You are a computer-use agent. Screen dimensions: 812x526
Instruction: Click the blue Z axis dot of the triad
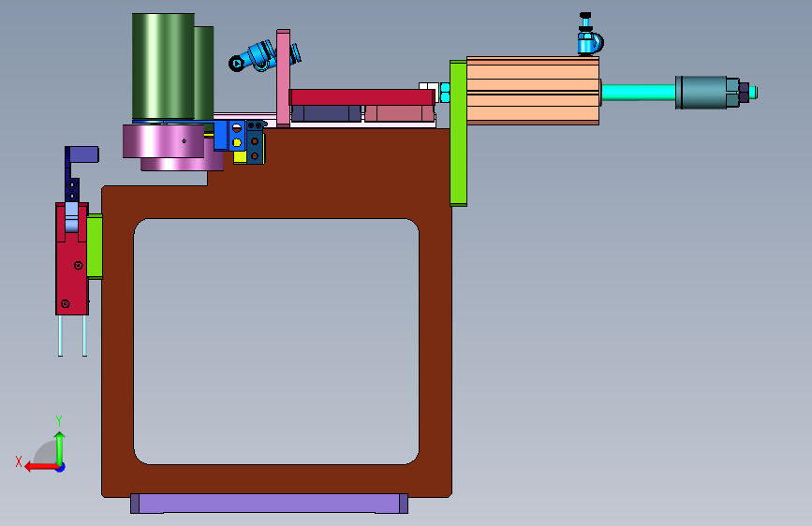coord(61,467)
